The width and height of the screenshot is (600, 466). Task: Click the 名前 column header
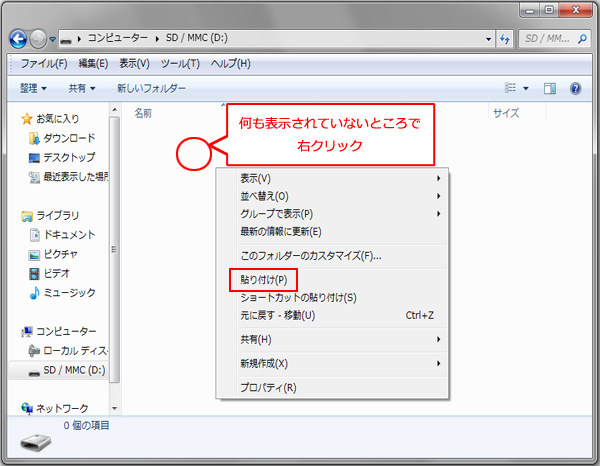[x=144, y=114]
